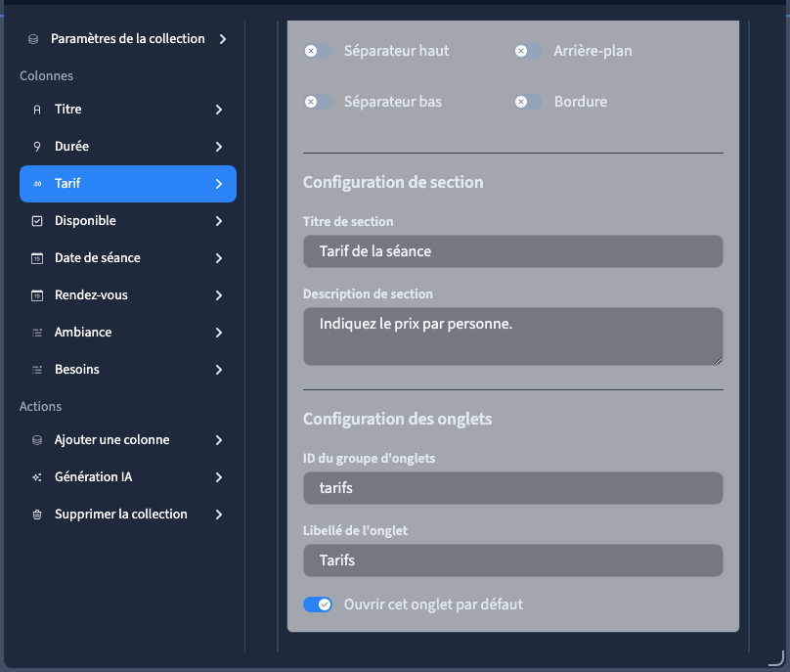Expand the Disponible column chevron
The width and height of the screenshot is (790, 672).
click(x=219, y=221)
